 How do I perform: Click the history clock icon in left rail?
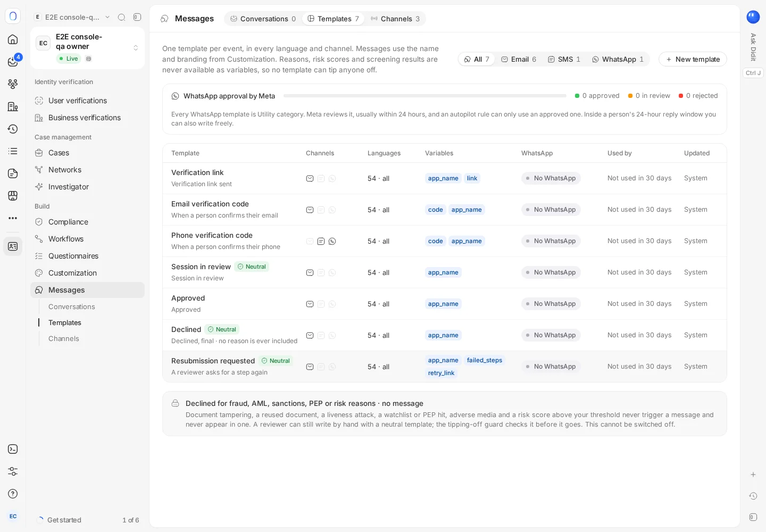[x=13, y=129]
